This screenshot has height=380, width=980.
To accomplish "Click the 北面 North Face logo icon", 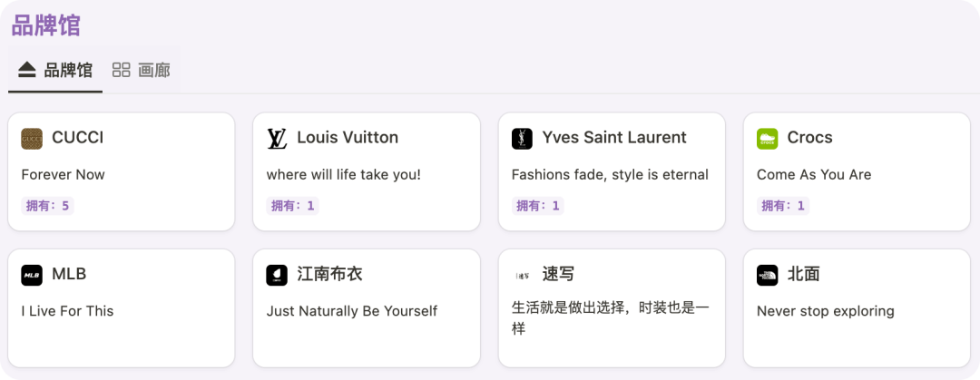I will (x=767, y=275).
